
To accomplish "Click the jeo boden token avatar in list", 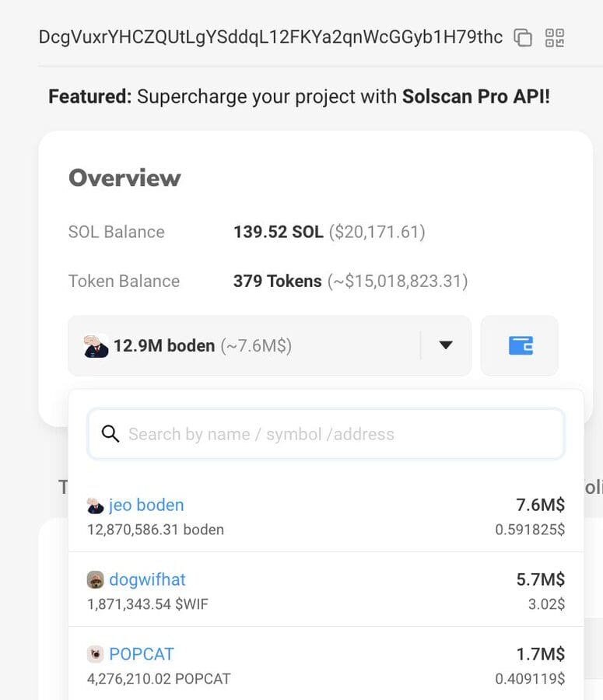I will [x=95, y=506].
